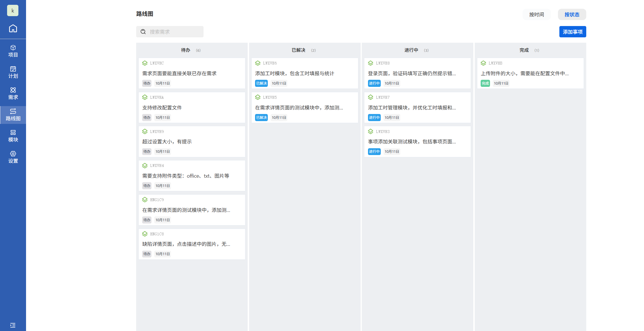Open the 项目 (Projects) section
Viewport: 644px width, 331px height.
click(x=13, y=51)
